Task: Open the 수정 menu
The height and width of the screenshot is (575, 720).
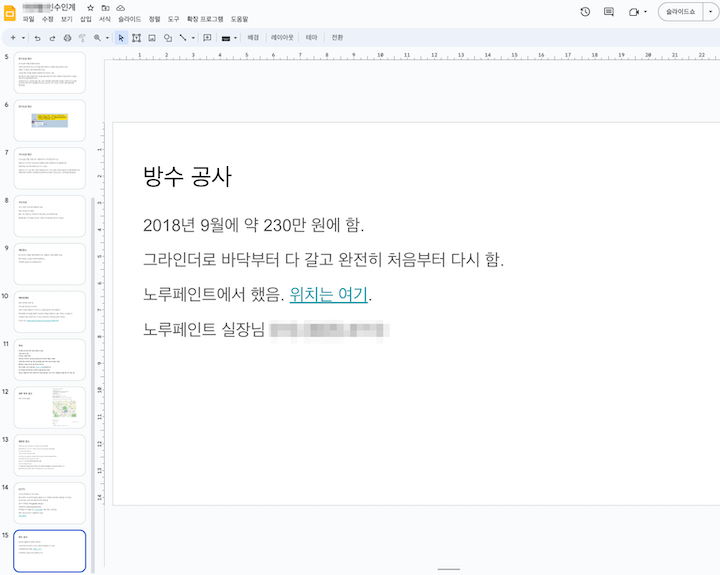Action: [x=48, y=19]
